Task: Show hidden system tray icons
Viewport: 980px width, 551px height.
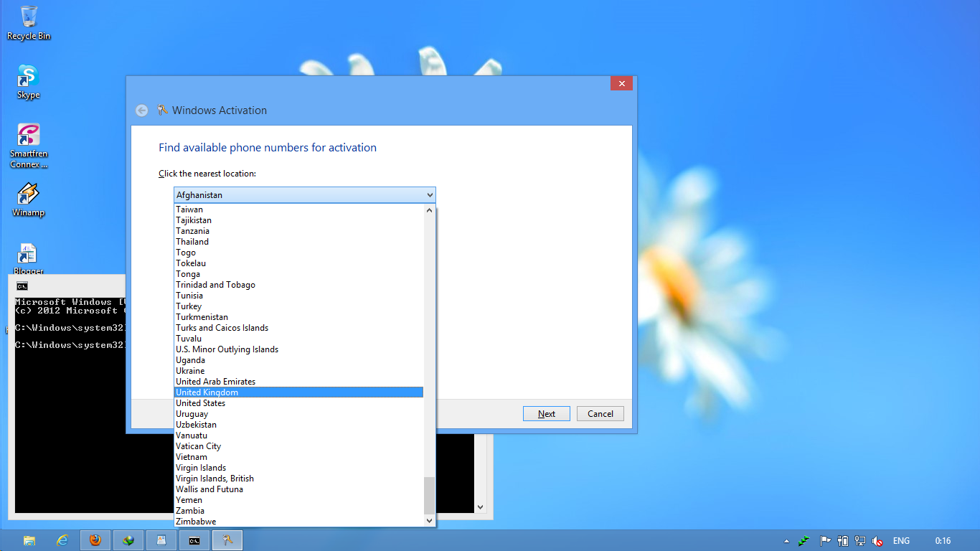Action: tap(786, 541)
